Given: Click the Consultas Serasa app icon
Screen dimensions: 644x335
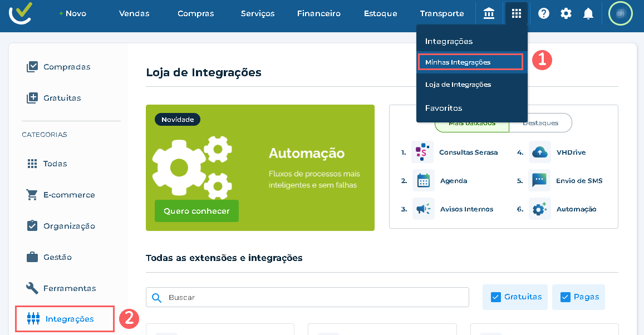Looking at the screenshot, I should 422,152.
